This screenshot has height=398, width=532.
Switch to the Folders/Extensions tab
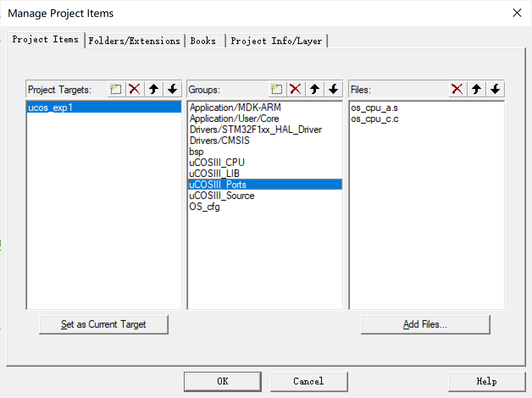coord(134,41)
